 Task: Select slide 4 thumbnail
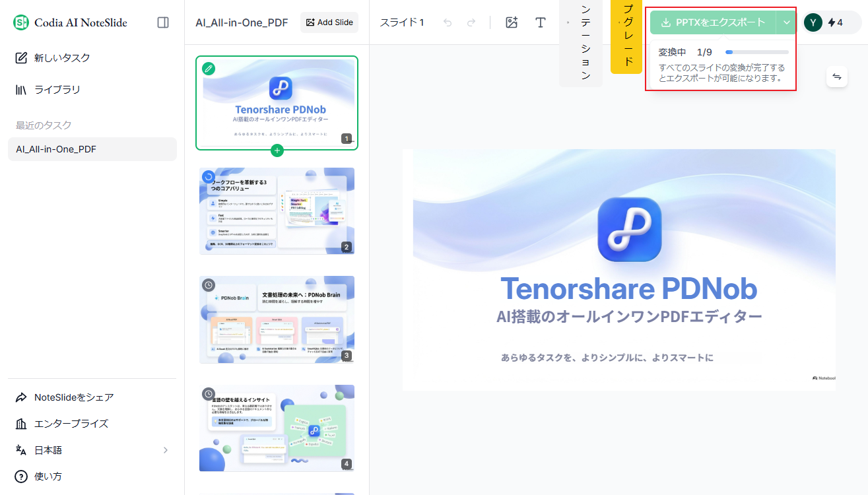pyautogui.click(x=277, y=428)
